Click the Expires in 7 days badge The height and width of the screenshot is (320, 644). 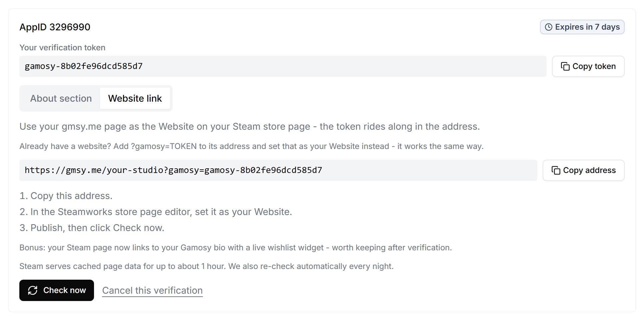[x=582, y=27]
